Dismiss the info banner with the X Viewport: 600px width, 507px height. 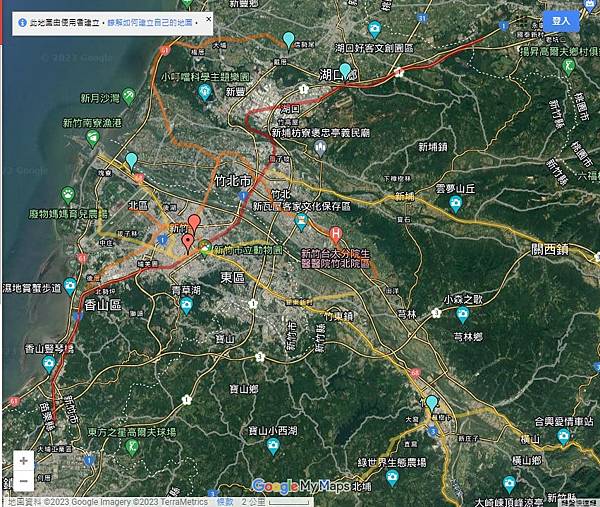[x=209, y=19]
